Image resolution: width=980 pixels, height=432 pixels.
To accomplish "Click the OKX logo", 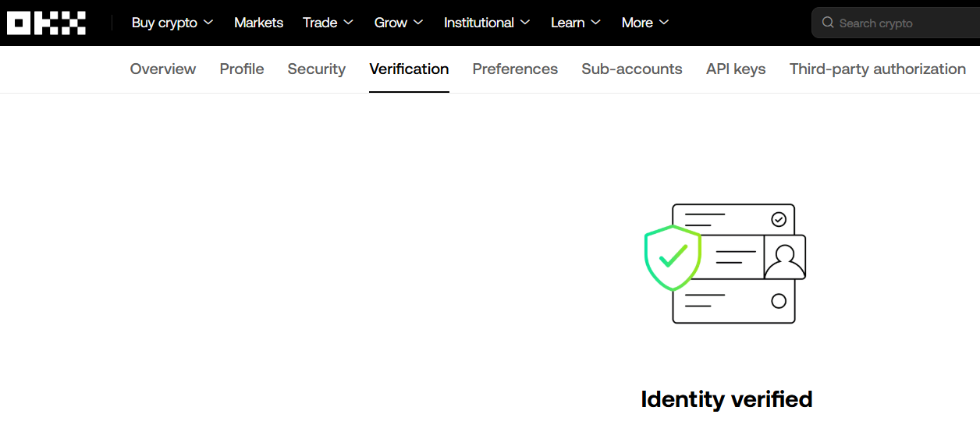I will click(x=46, y=23).
